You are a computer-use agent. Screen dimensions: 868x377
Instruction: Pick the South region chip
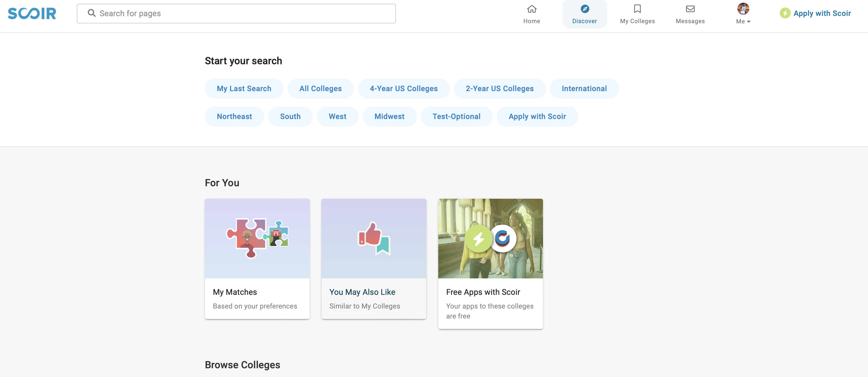(x=290, y=117)
